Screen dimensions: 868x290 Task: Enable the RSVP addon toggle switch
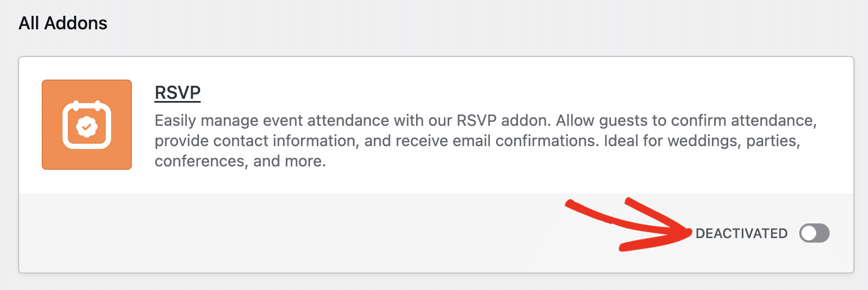point(814,234)
